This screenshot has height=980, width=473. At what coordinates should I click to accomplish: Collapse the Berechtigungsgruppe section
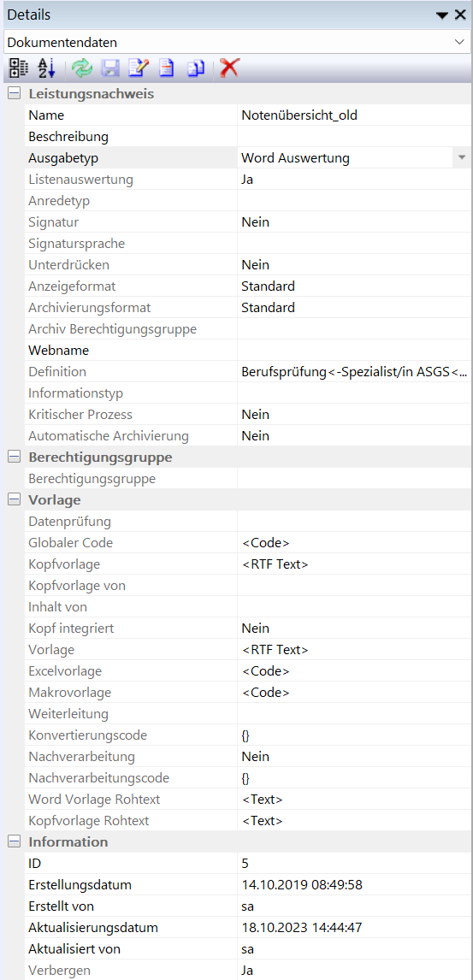13,457
